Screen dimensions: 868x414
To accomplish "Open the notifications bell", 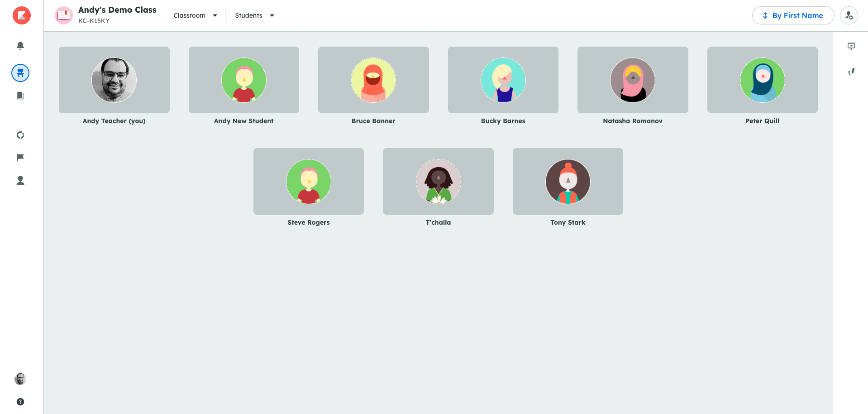I will pos(20,45).
